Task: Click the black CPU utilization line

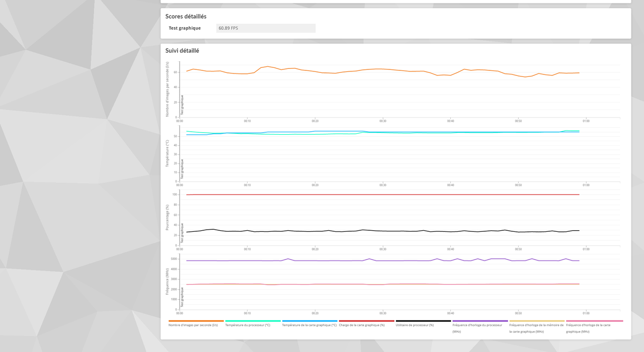Action: tap(382, 231)
